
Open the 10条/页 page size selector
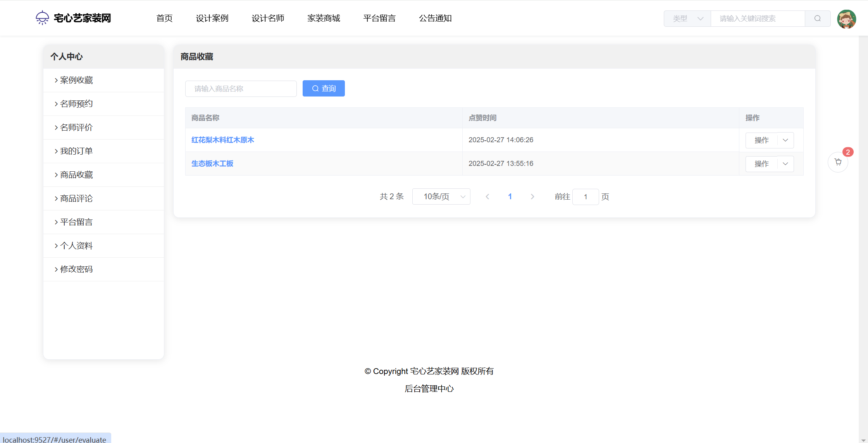tap(441, 197)
